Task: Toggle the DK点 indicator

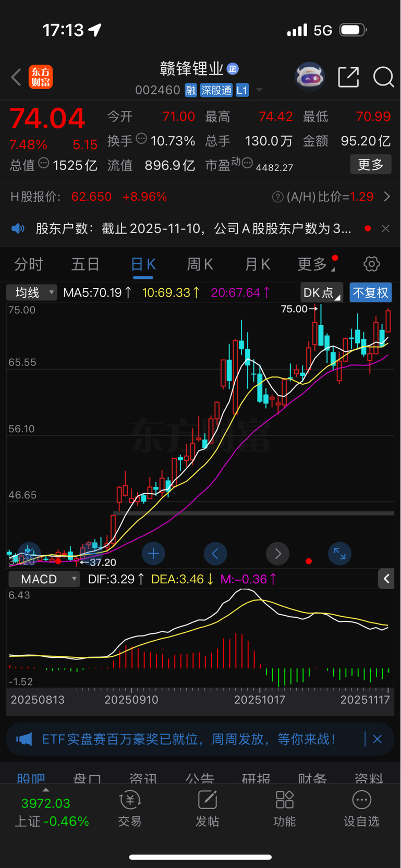Action: coord(322,292)
